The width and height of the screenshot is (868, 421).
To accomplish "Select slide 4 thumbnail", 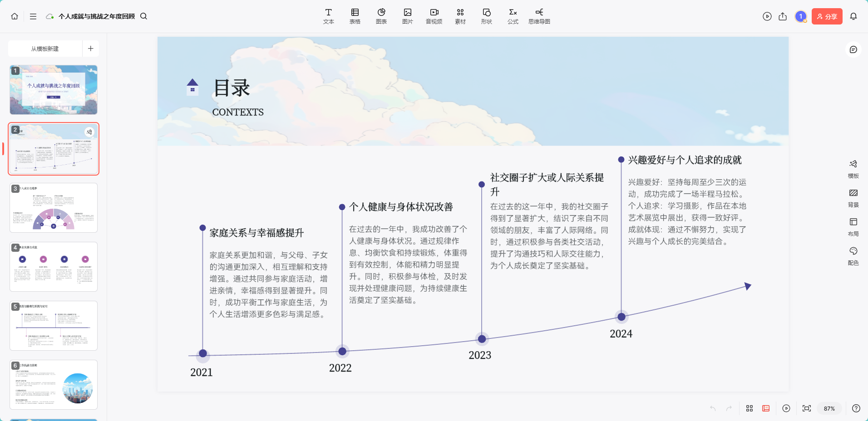I will pyautogui.click(x=54, y=267).
